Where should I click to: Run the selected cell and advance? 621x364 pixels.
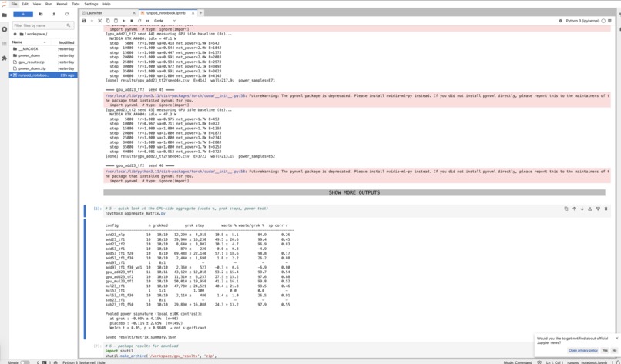[x=123, y=21]
